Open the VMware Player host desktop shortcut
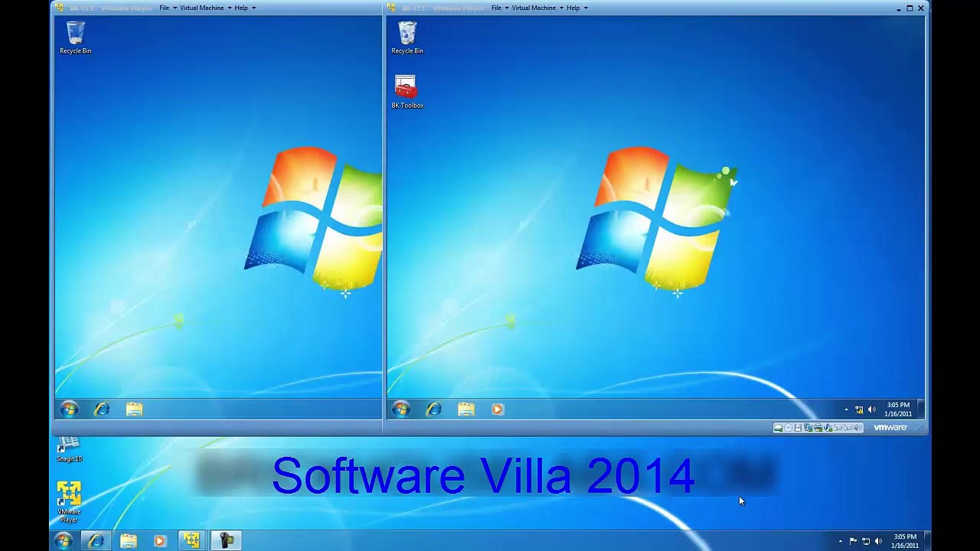The width and height of the screenshot is (980, 551). tap(69, 502)
